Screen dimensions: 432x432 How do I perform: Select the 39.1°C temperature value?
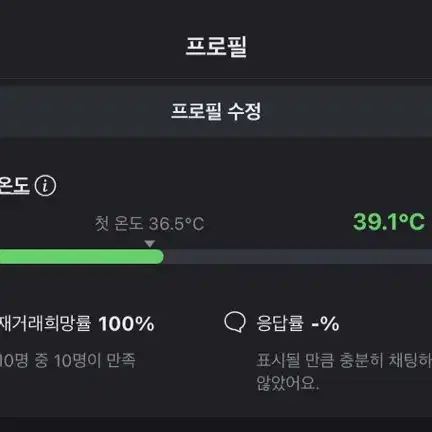point(389,222)
